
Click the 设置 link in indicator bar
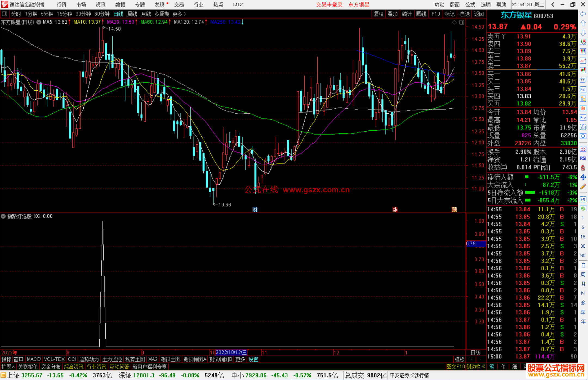[x=253, y=359]
